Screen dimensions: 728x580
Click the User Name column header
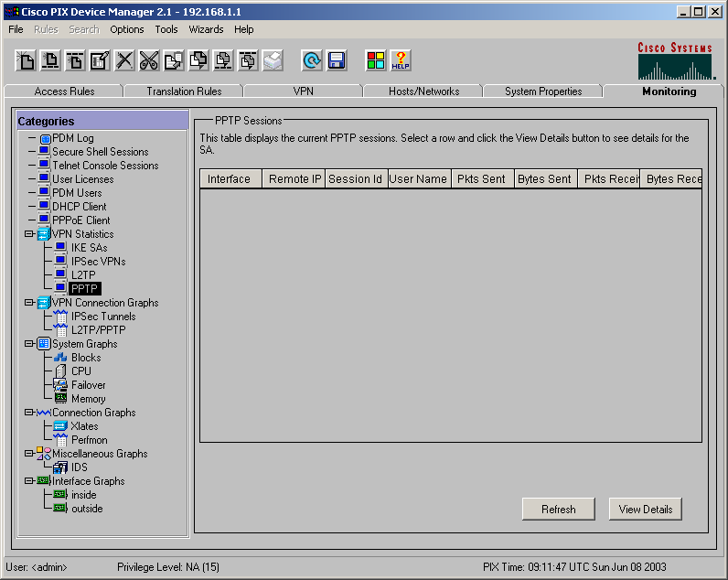pos(420,179)
